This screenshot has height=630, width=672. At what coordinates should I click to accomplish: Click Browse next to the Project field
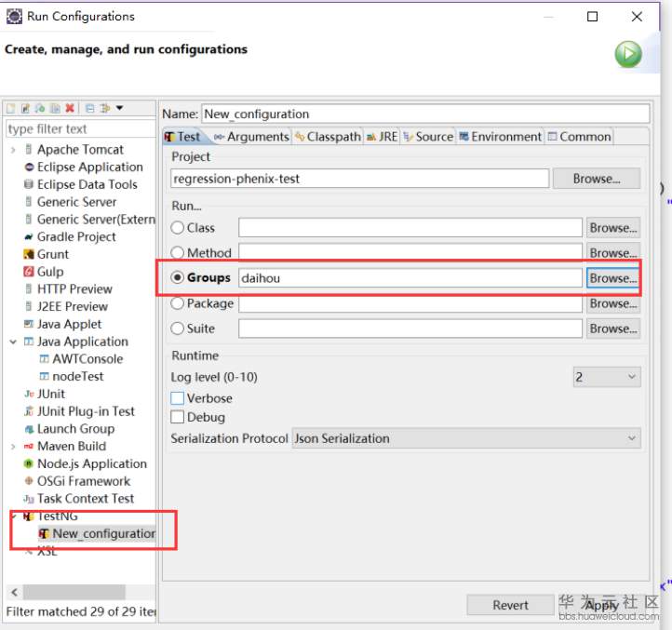596,178
